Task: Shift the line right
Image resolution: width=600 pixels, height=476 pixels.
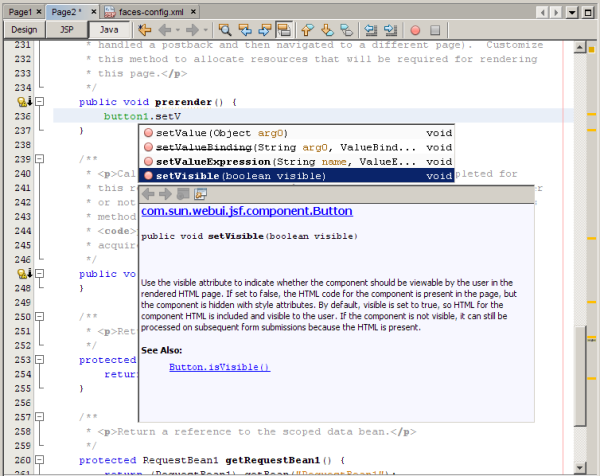Action: click(x=391, y=30)
